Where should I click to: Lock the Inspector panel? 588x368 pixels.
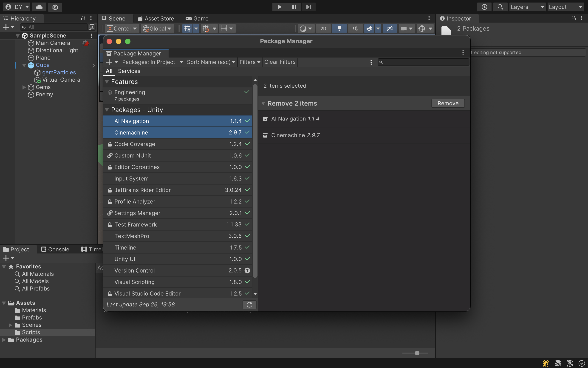tap(574, 18)
